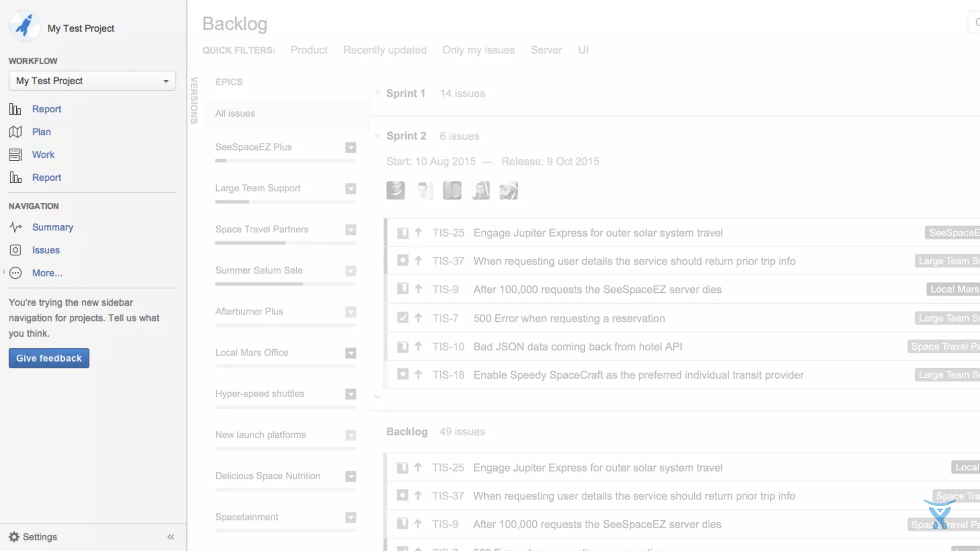Click the Space Travel Partners progress bar
Screen dimensions: 980x551
(285, 243)
